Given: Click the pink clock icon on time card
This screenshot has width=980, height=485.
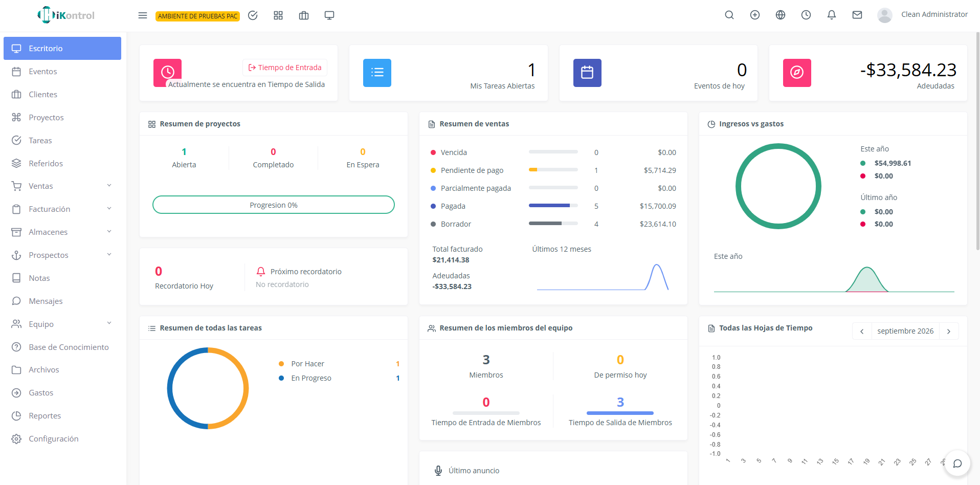Looking at the screenshot, I should tap(167, 73).
